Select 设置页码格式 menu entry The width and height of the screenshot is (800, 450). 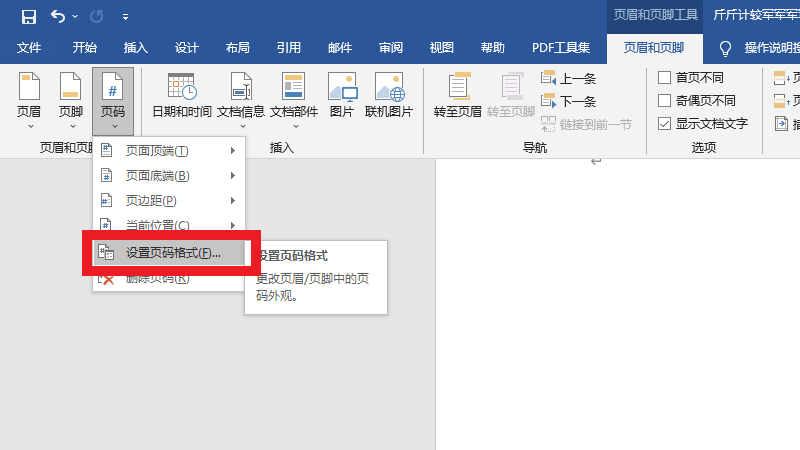pyautogui.click(x=172, y=253)
